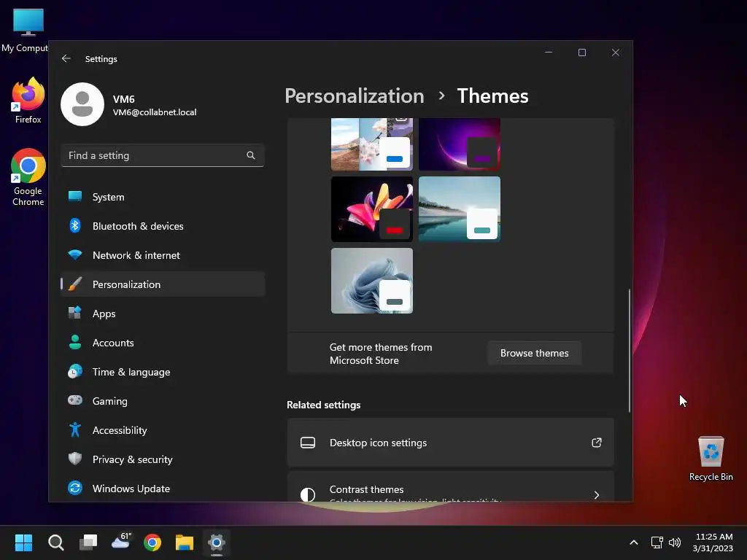Click the Windows Update sync icon
This screenshot has height=560, width=747.
75,488
